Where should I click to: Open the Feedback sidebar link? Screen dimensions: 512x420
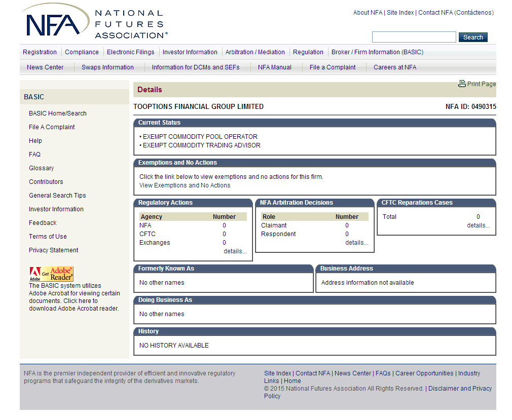click(x=43, y=223)
